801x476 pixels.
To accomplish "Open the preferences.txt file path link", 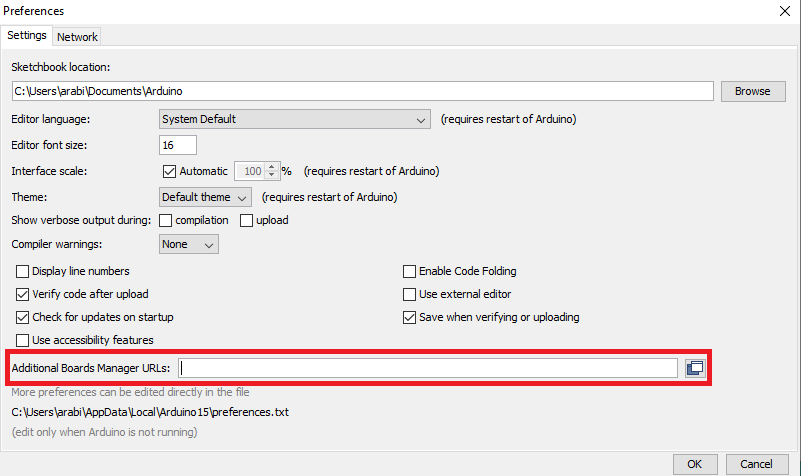I will (x=150, y=412).
